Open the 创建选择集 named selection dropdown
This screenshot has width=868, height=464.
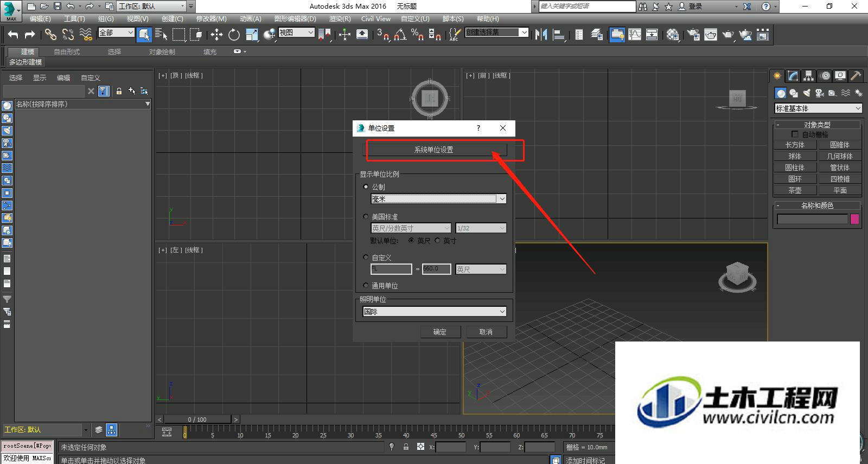pos(496,33)
